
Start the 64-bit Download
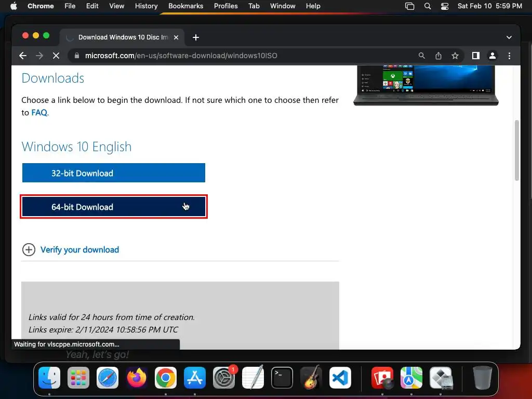[114, 207]
